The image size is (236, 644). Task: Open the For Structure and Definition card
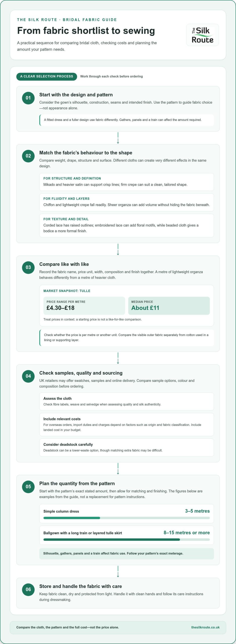tap(127, 182)
